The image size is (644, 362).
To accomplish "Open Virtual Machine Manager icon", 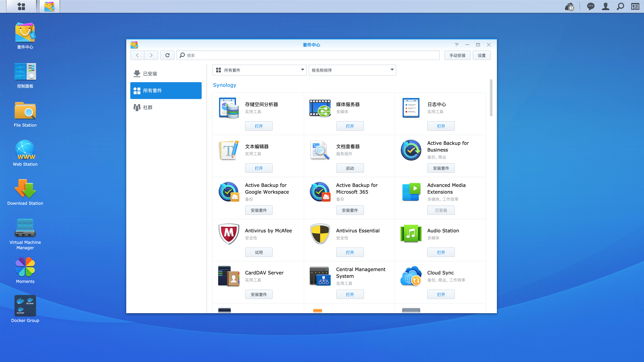I will point(25,228).
